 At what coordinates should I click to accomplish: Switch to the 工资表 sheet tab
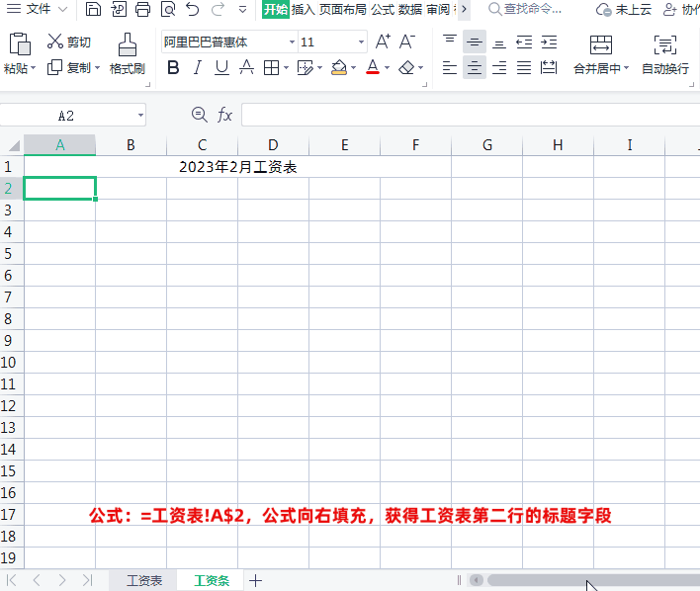click(144, 580)
